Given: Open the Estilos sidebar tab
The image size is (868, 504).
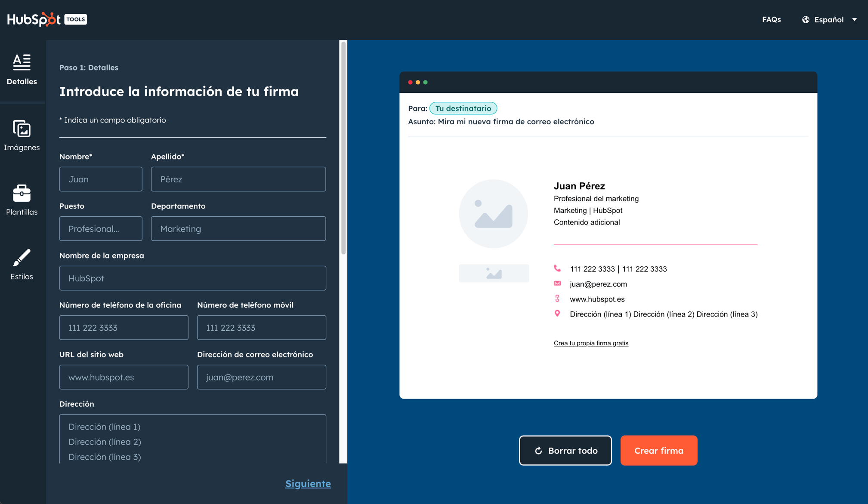Looking at the screenshot, I should coord(22,264).
